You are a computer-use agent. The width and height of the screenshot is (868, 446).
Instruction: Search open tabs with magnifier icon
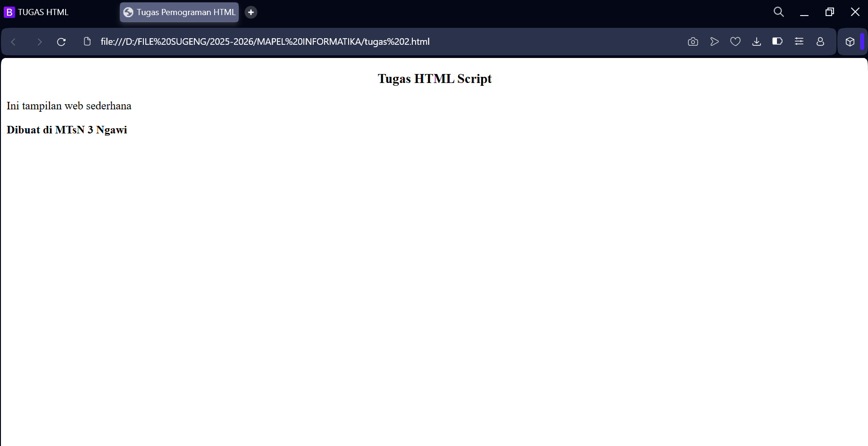(778, 12)
